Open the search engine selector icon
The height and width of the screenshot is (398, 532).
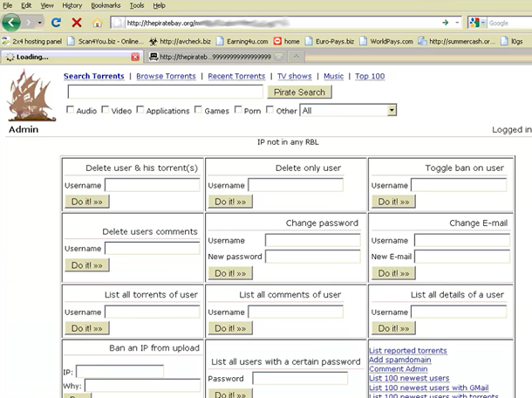477,23
